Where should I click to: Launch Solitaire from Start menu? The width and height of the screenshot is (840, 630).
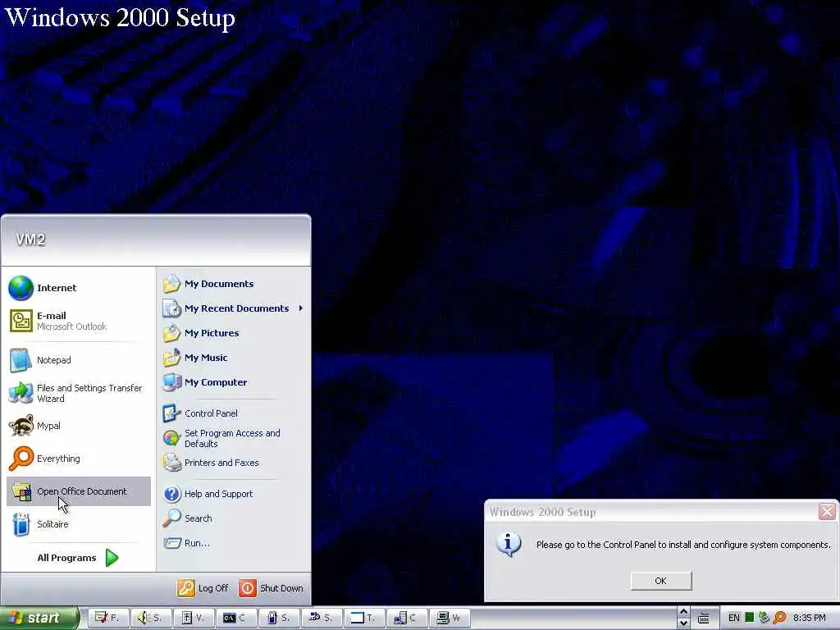[79, 524]
